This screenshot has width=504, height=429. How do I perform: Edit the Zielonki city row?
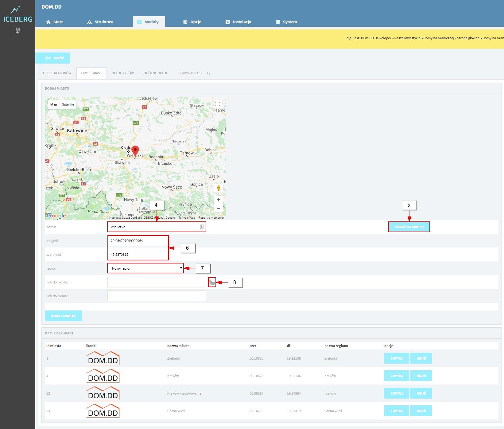click(x=397, y=358)
